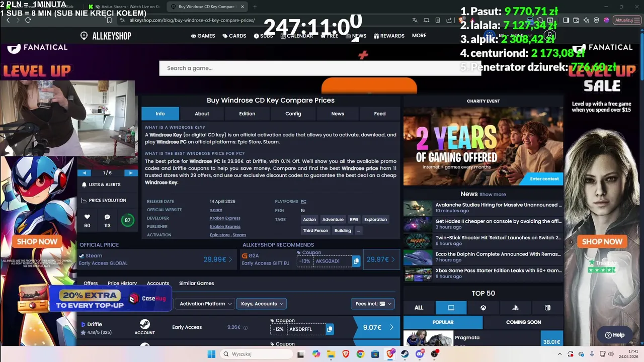Select the Third Person tag

pyautogui.click(x=315, y=230)
